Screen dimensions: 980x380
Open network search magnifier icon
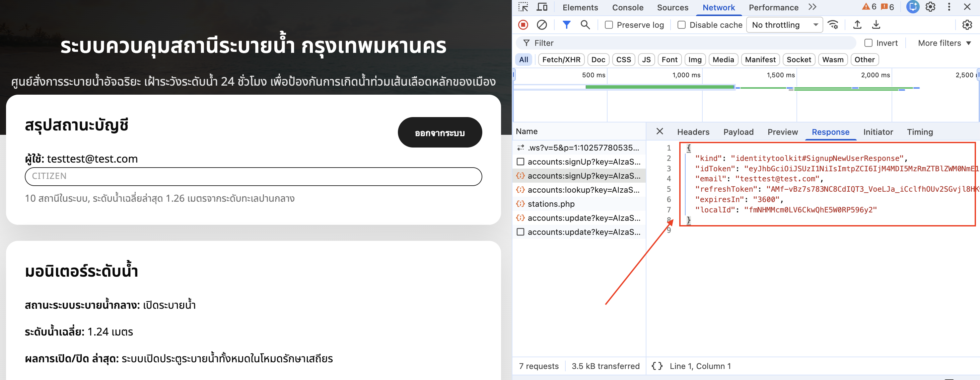point(585,25)
